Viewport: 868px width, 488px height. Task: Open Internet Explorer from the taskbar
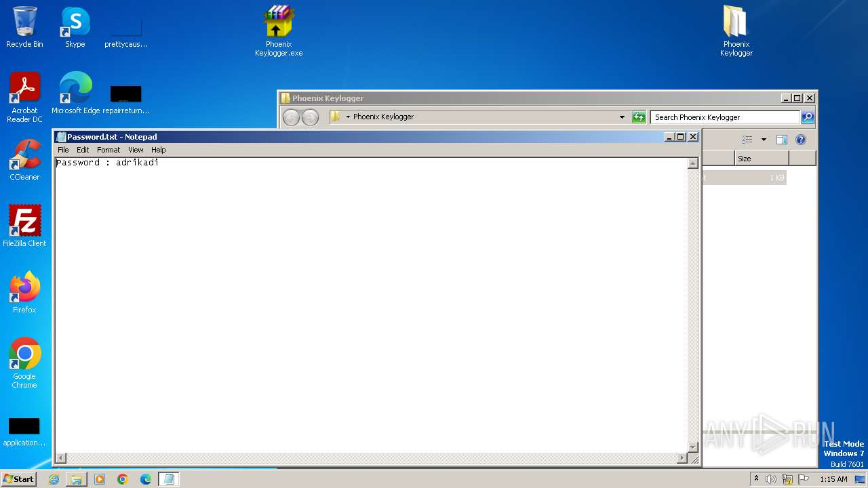tap(54, 479)
